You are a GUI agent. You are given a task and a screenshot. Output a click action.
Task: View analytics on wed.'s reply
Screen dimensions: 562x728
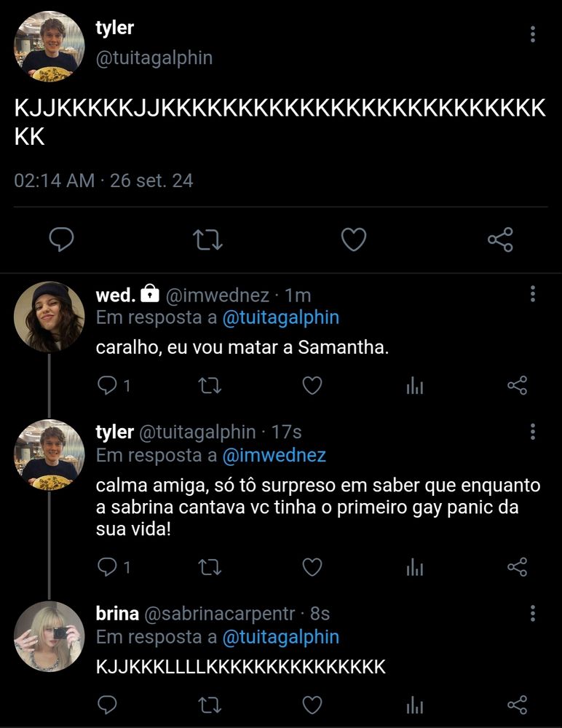(415, 386)
